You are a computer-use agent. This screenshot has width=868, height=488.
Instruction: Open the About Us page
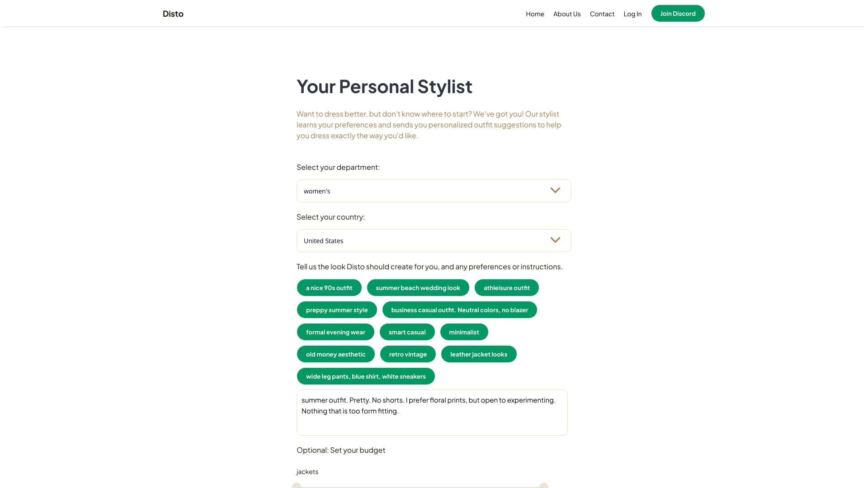pyautogui.click(x=566, y=14)
